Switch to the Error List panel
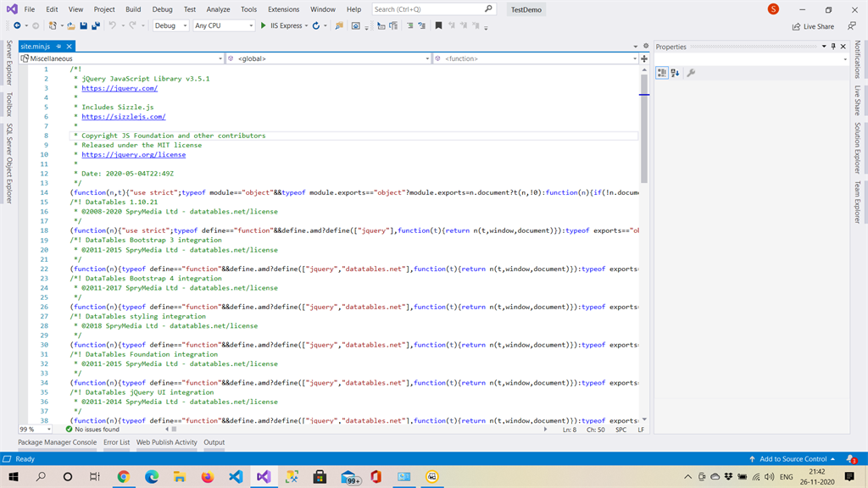Screen dimensions: 868x488 [x=116, y=441]
